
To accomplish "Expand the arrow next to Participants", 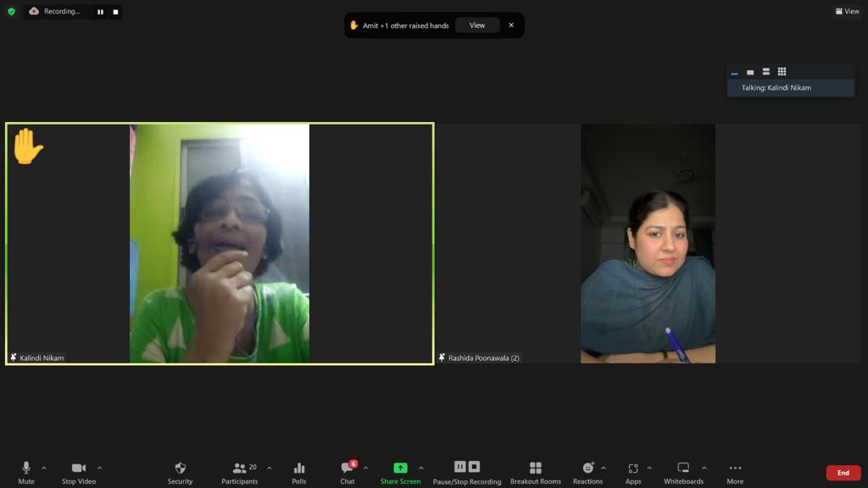I will (270, 468).
